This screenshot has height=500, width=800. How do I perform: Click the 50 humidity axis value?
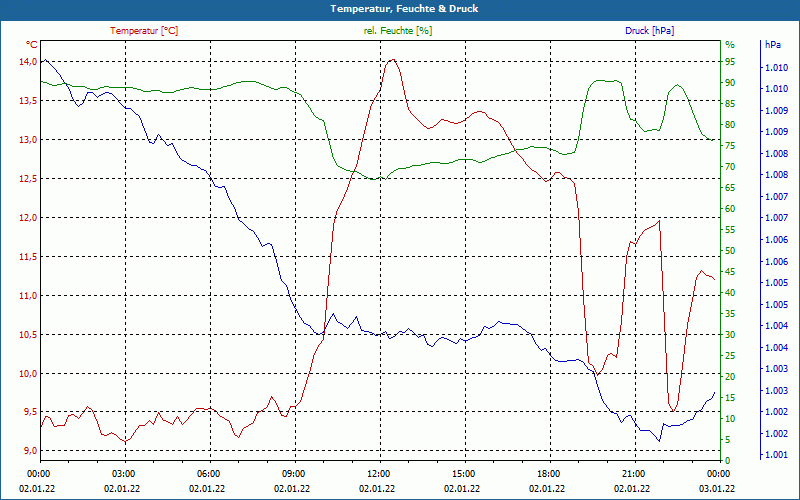[730, 251]
